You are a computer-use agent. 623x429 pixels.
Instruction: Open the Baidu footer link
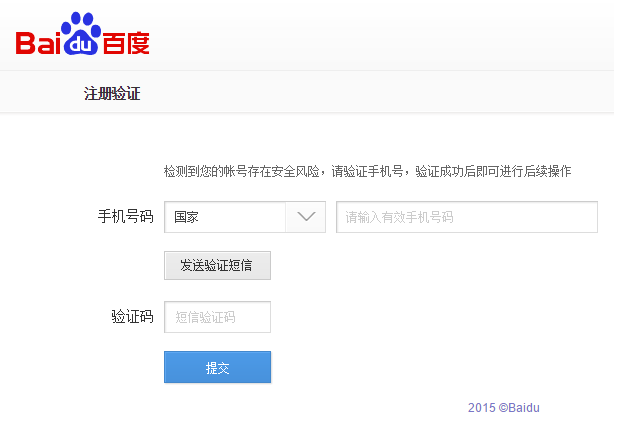(524, 408)
